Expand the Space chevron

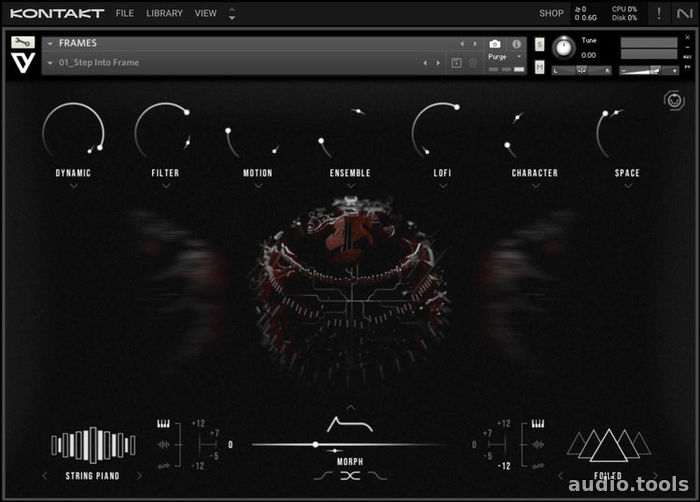click(628, 185)
